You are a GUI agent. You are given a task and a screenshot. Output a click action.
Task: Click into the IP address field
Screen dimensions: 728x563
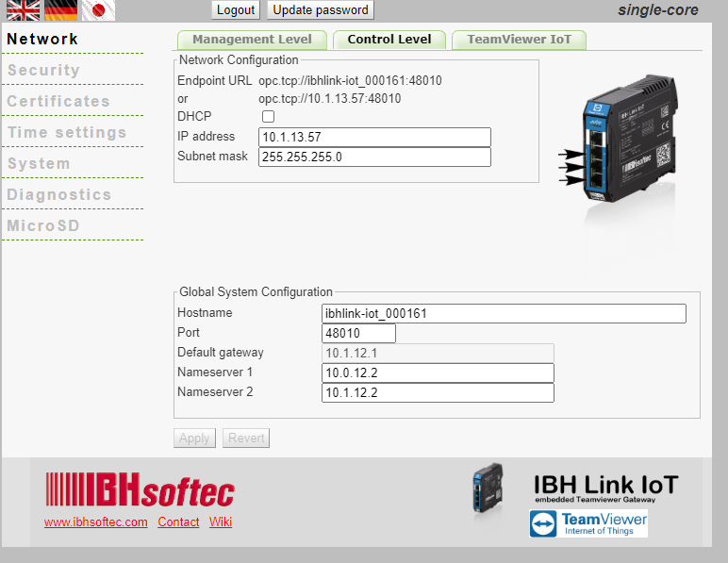coord(374,138)
